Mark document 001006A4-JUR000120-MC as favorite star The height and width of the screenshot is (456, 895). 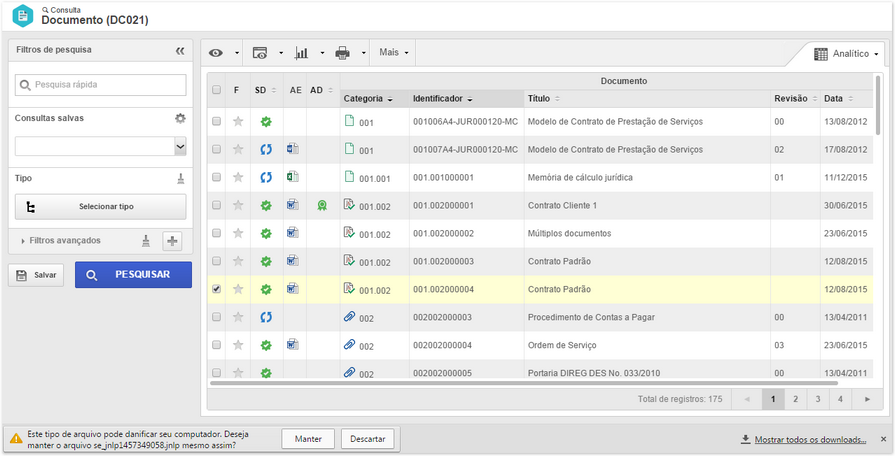[238, 121]
